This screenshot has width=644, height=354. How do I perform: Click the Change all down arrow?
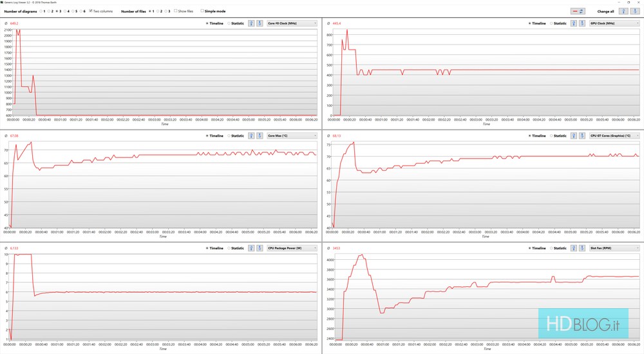pos(634,11)
